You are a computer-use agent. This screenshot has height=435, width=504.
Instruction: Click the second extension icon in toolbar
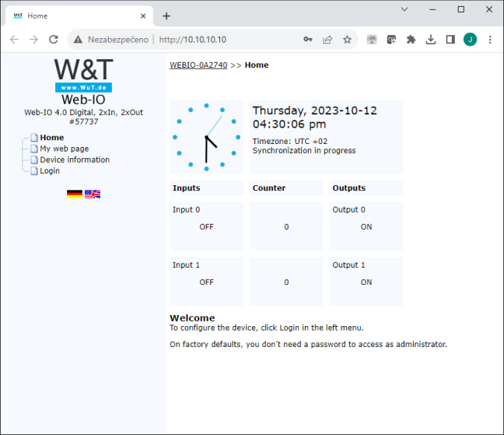click(x=391, y=40)
